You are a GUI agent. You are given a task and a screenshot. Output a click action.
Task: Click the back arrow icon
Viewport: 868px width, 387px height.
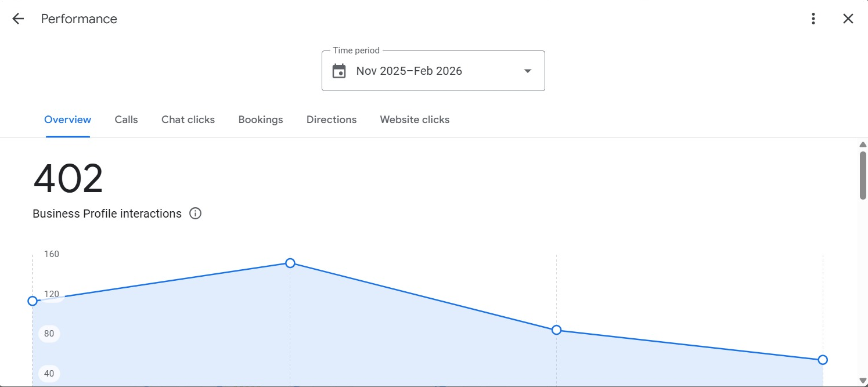pyautogui.click(x=18, y=19)
